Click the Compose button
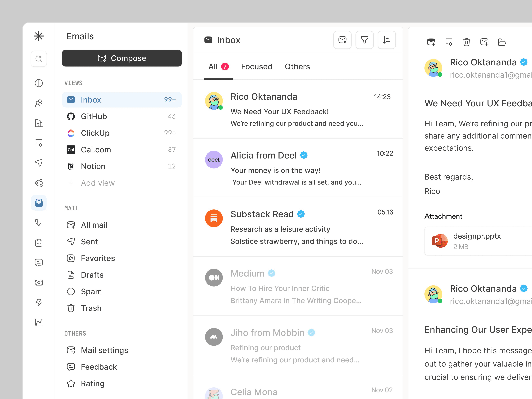The height and width of the screenshot is (399, 532). click(122, 58)
